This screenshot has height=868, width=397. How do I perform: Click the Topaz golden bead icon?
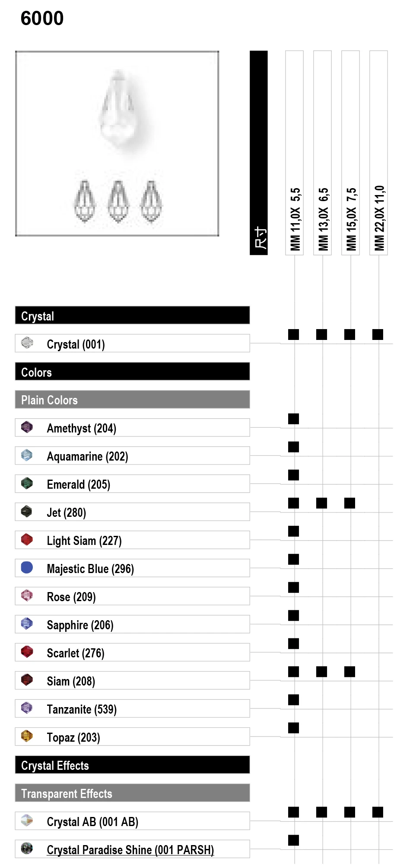pyautogui.click(x=27, y=737)
